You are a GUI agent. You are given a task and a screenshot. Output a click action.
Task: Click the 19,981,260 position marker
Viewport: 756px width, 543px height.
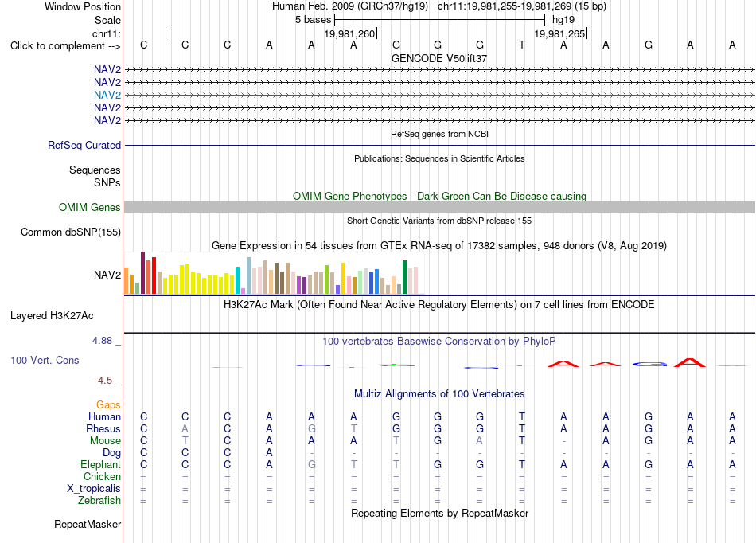coord(349,33)
